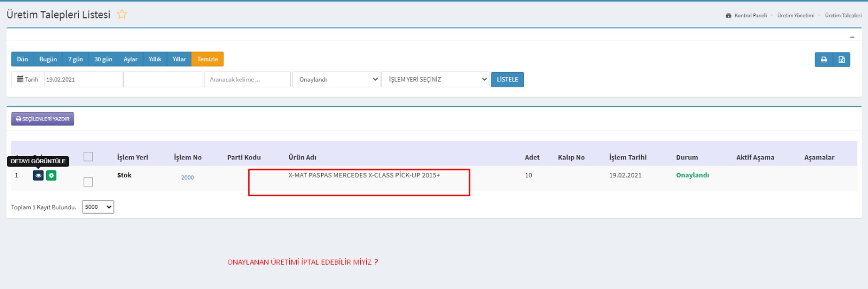Open the 5000 records-per-page dropdown
The height and width of the screenshot is (289, 868).
click(98, 207)
